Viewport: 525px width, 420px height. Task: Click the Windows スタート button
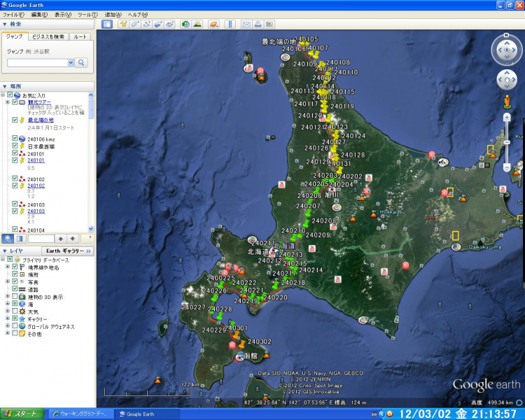point(22,414)
